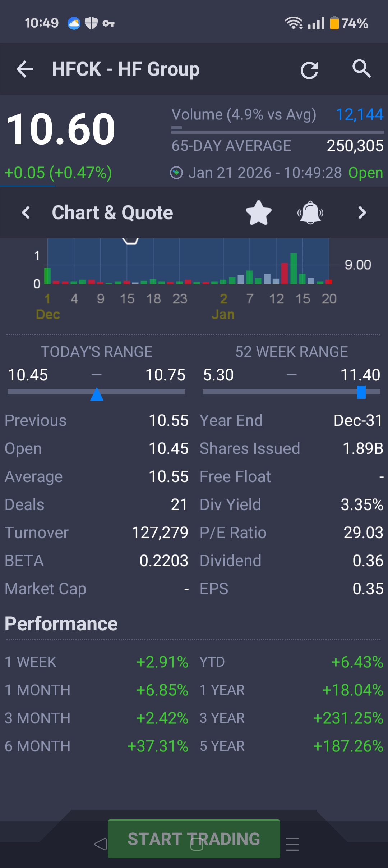
Task: Tap the blue volume figure 12,144
Action: pyautogui.click(x=359, y=115)
